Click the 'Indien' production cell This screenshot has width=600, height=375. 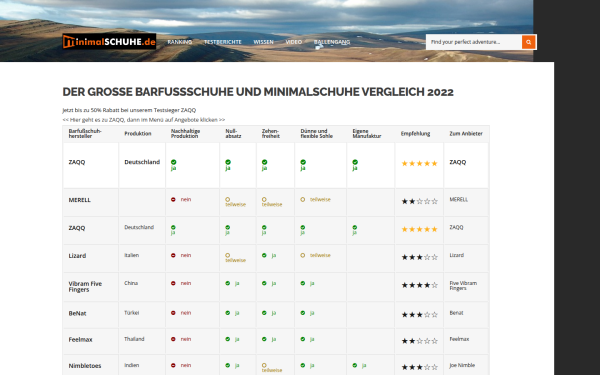click(x=132, y=365)
